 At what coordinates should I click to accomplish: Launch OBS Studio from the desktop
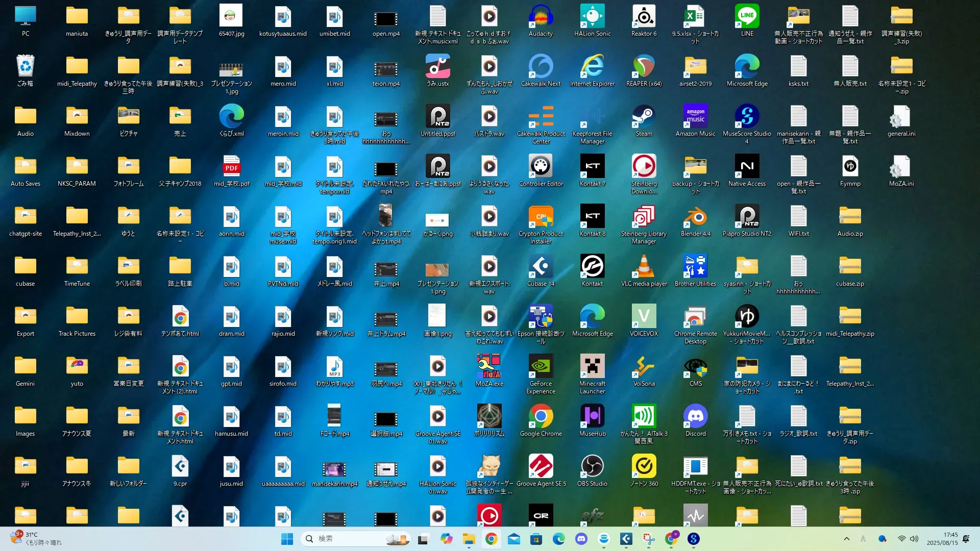(x=592, y=467)
